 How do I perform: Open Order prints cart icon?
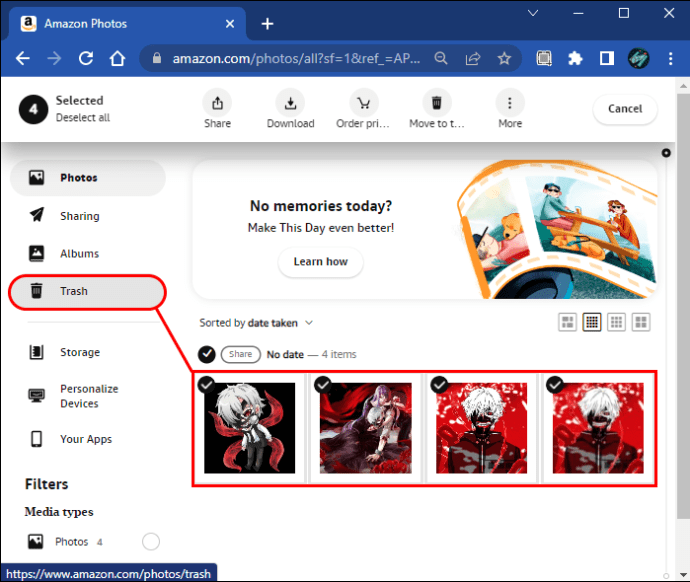[363, 103]
